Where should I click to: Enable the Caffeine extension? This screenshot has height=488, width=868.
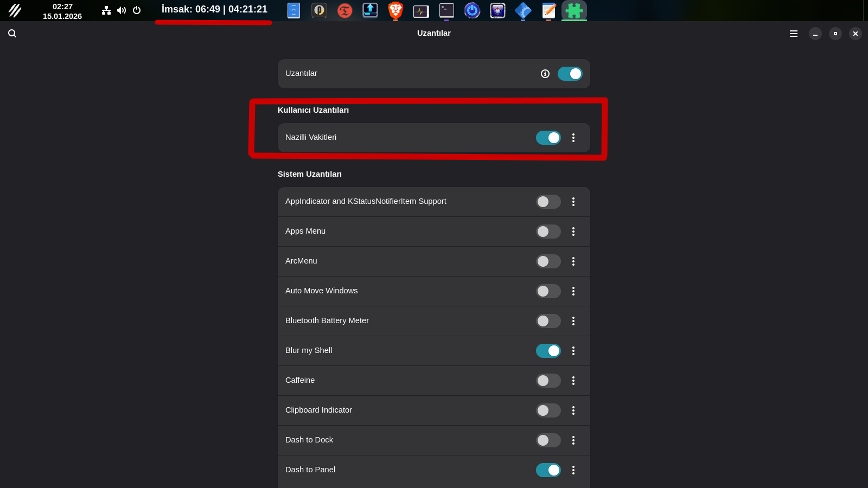pyautogui.click(x=548, y=381)
